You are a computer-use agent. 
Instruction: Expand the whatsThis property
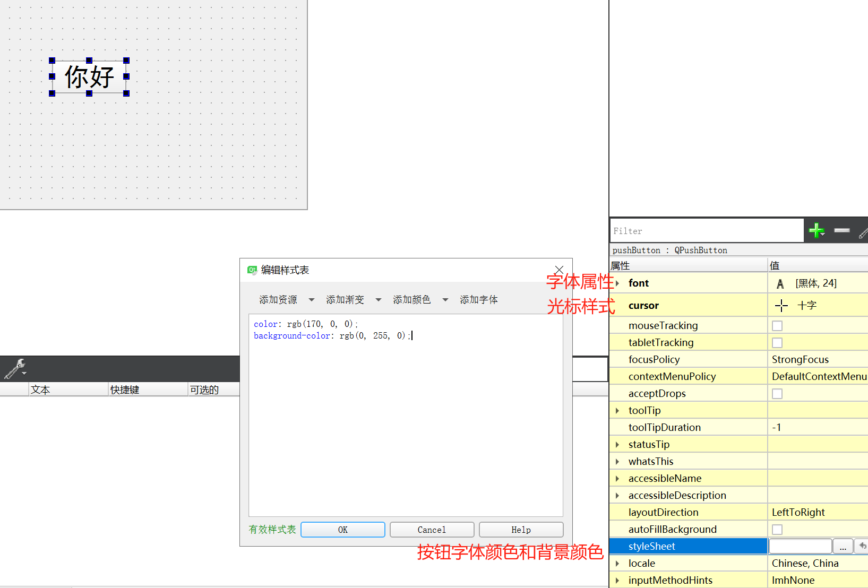(x=617, y=462)
